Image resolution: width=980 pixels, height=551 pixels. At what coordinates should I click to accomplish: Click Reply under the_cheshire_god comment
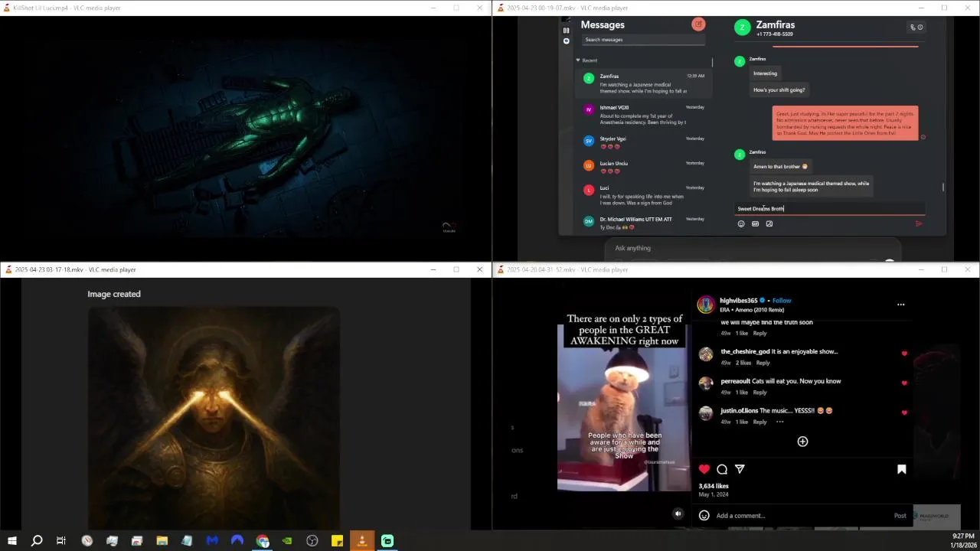[763, 363]
